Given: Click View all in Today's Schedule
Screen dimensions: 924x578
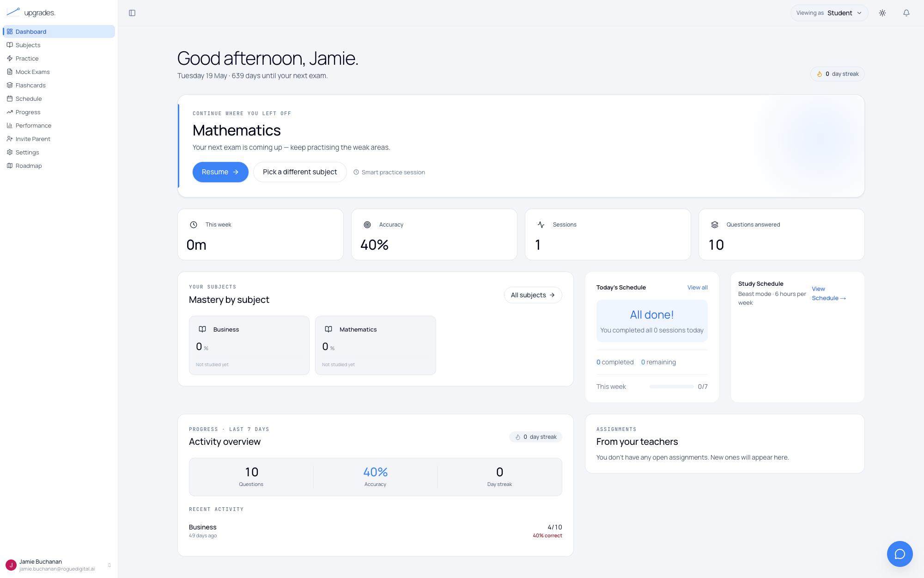Looking at the screenshot, I should tap(697, 288).
